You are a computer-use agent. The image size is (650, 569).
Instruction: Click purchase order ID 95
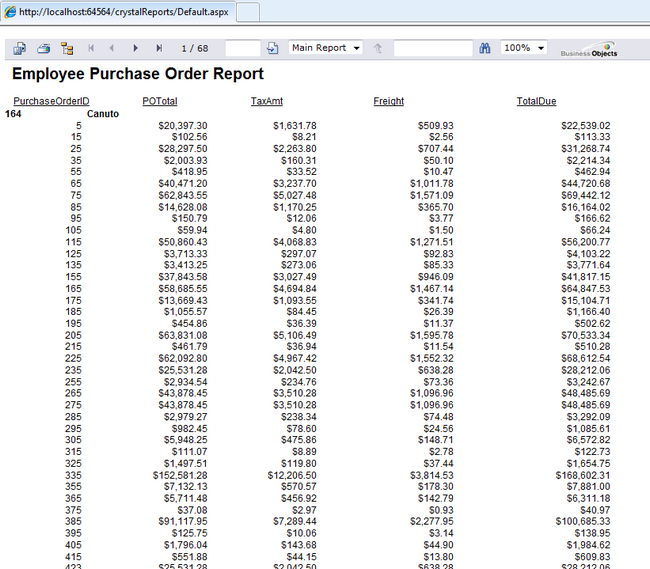click(76, 218)
